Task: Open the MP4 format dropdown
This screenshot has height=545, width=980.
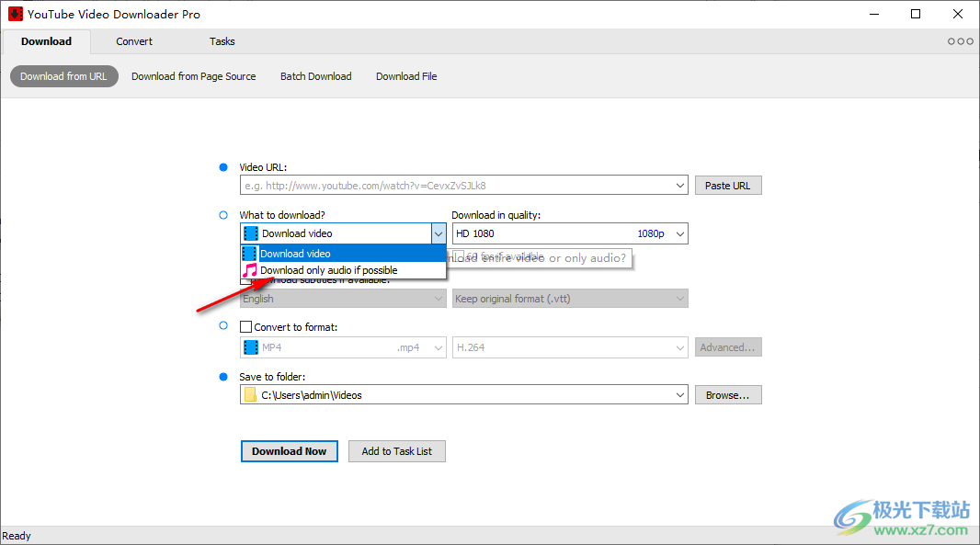Action: [x=343, y=347]
